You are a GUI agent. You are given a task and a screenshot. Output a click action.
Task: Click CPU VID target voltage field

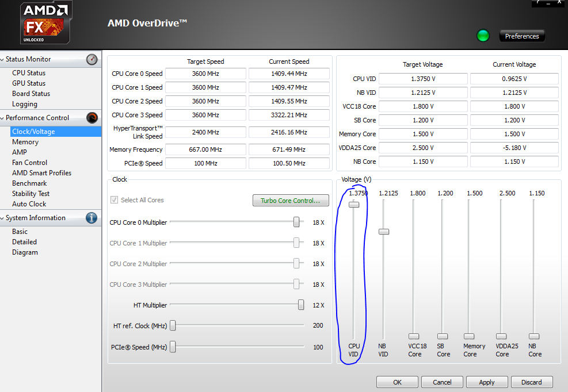pyautogui.click(x=423, y=79)
